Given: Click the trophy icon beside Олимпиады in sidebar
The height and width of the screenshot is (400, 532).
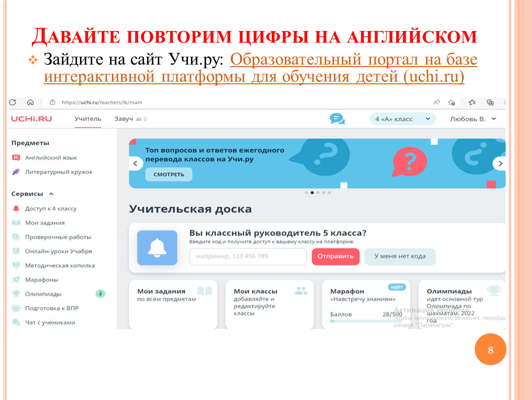Looking at the screenshot, I should click(x=16, y=294).
